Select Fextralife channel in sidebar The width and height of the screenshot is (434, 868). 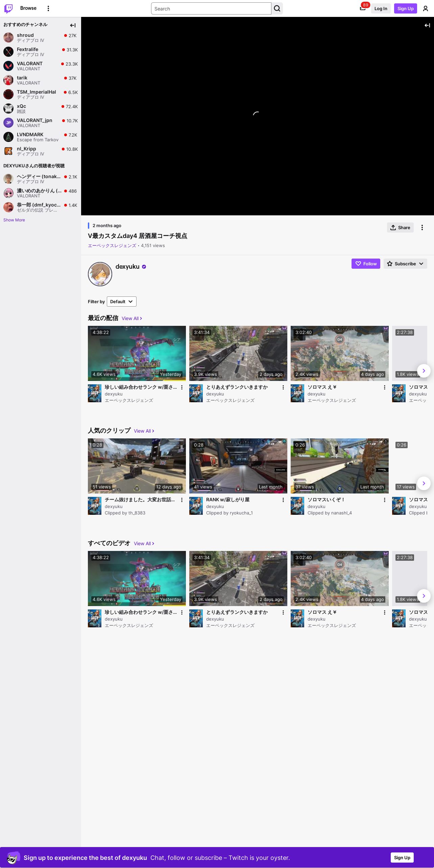point(41,52)
